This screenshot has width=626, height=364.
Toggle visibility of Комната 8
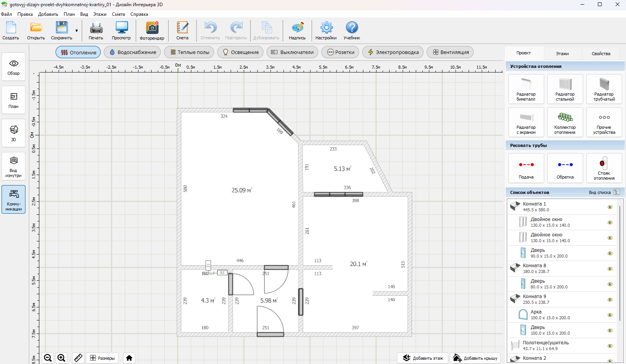tap(610, 269)
